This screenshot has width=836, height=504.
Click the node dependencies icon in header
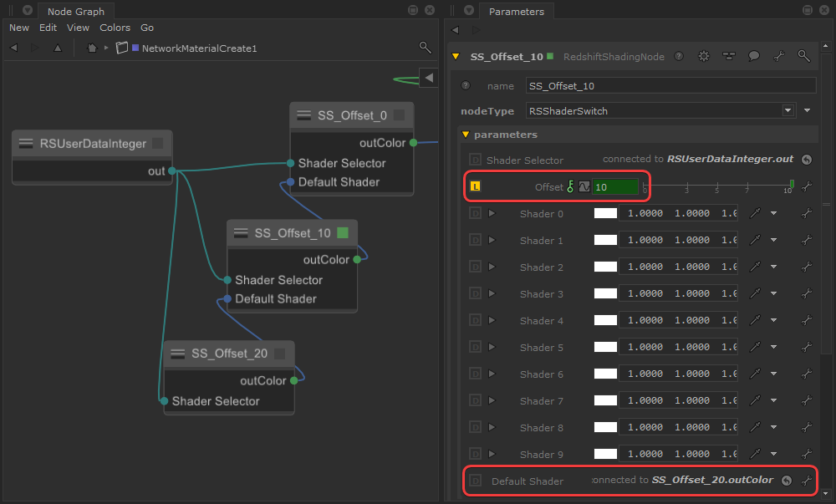pyautogui.click(x=729, y=56)
